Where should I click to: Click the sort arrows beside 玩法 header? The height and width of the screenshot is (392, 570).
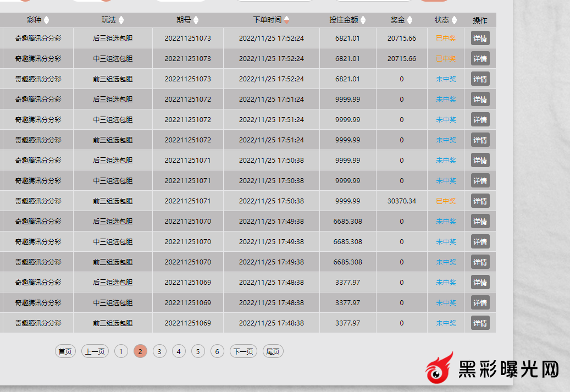121,20
